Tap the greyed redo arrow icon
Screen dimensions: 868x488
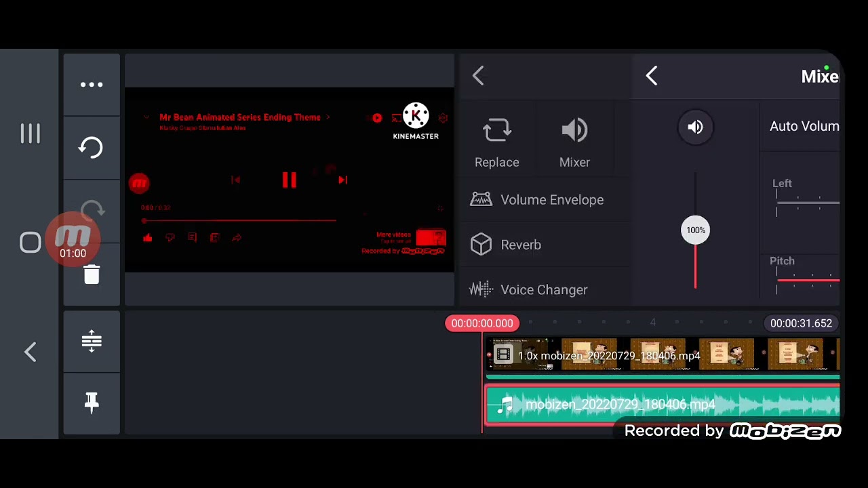92,209
